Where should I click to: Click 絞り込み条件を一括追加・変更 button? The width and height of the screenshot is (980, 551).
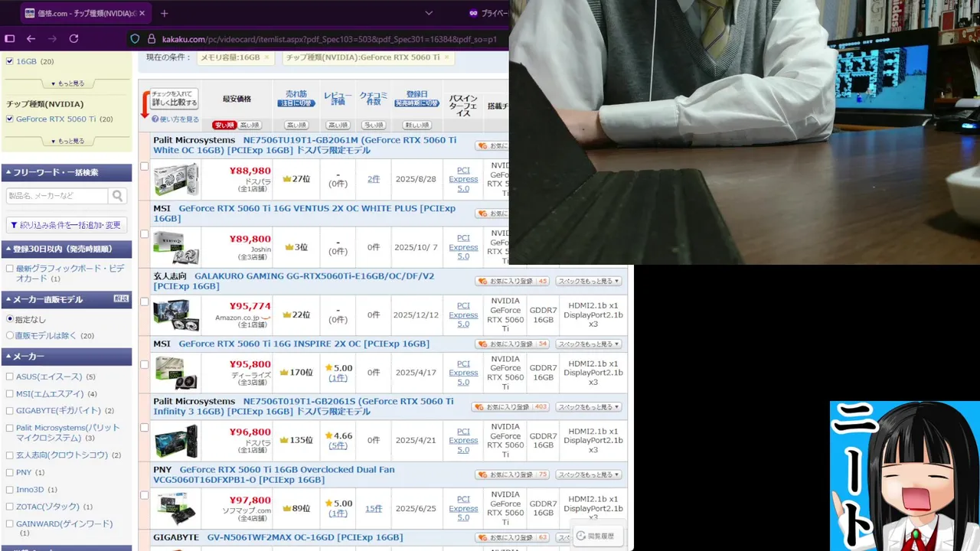pyautogui.click(x=67, y=224)
